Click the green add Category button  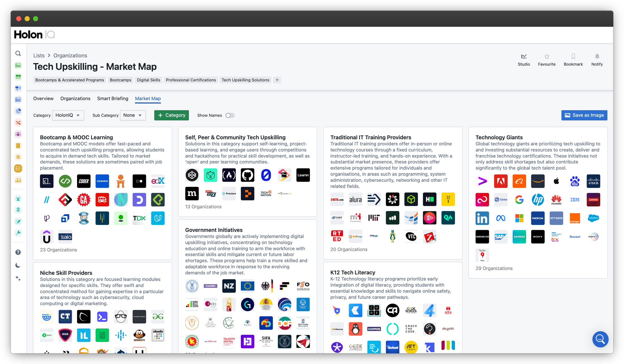(x=172, y=115)
